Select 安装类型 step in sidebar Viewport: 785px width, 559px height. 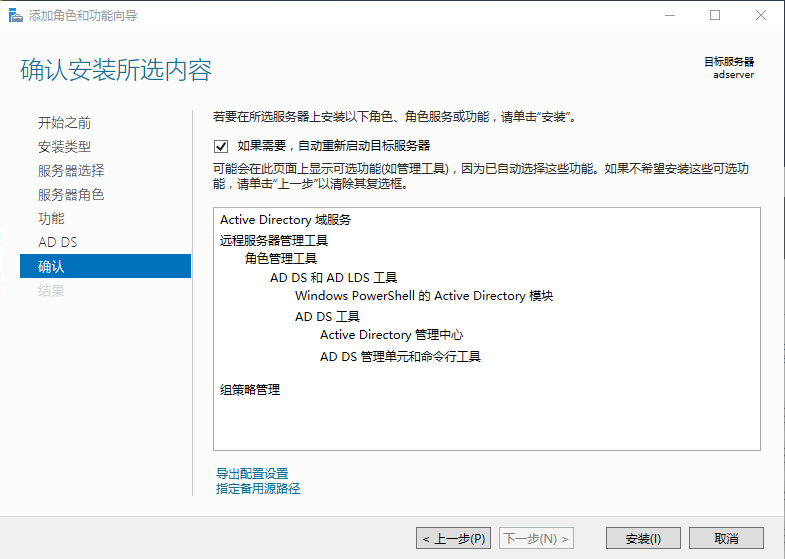point(64,147)
